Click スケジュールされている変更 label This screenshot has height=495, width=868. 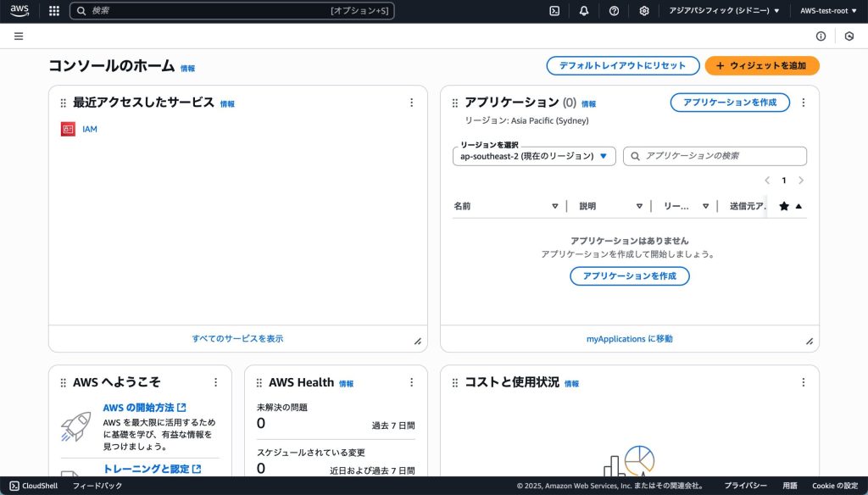pyautogui.click(x=310, y=453)
